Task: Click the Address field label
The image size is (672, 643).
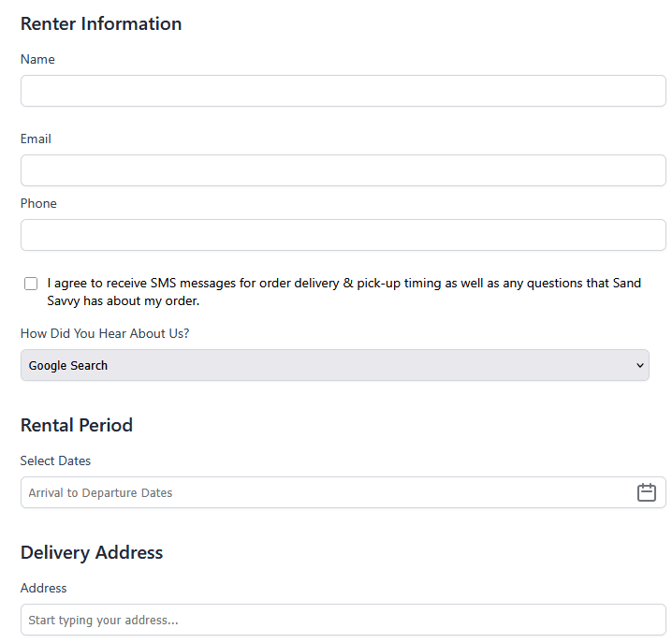Action: click(x=44, y=588)
